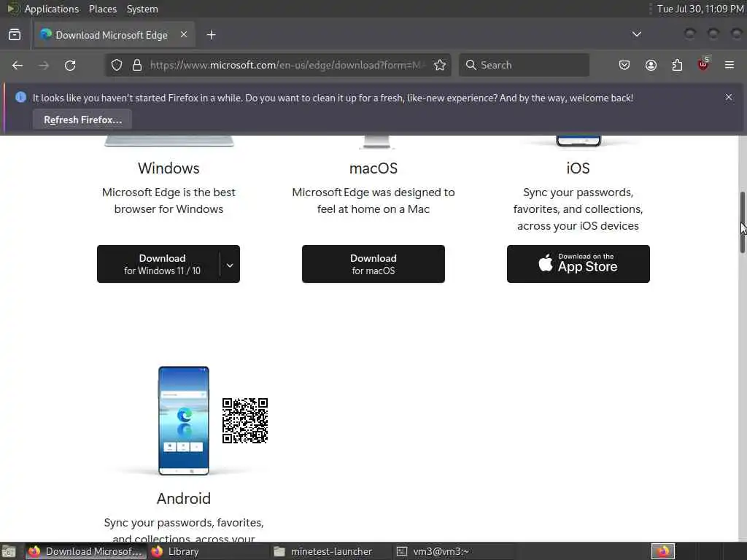Open the uBlock Origin extension icon
The height and width of the screenshot is (560, 747).
click(x=704, y=64)
